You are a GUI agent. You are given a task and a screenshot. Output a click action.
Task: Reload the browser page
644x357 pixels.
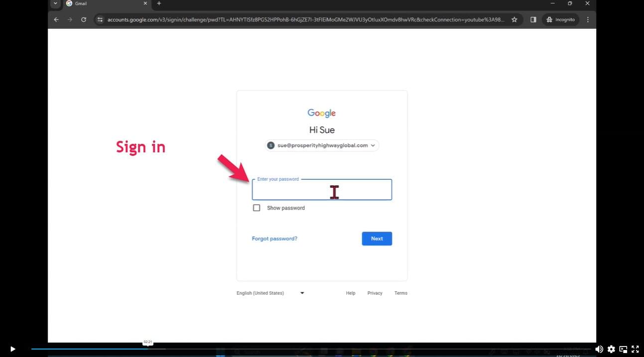tap(84, 20)
